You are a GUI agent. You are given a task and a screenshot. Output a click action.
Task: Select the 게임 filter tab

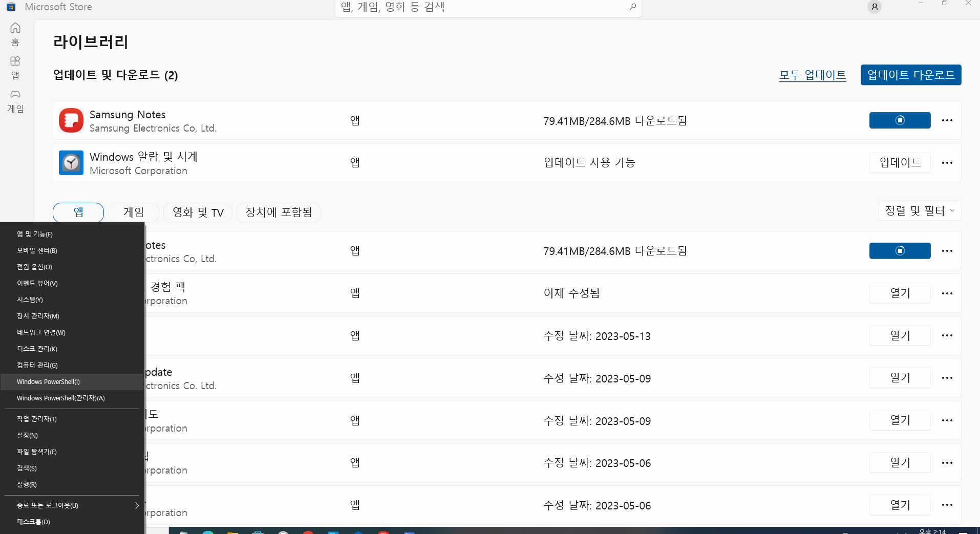click(134, 212)
